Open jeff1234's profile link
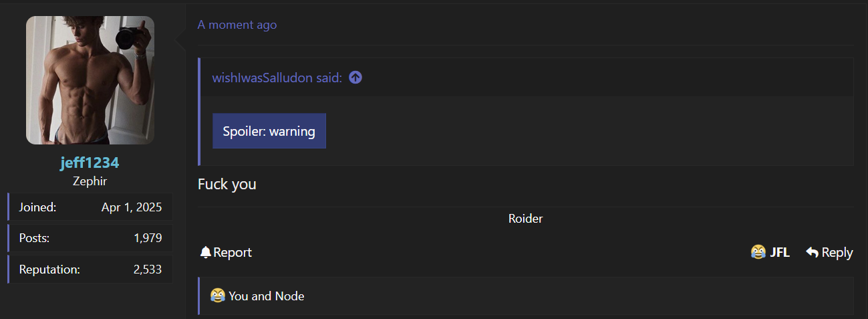 tap(90, 163)
